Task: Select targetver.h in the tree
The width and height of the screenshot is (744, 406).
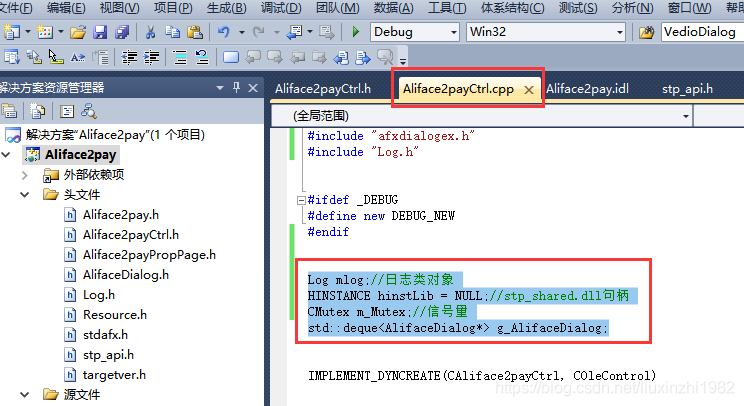Action: pyautogui.click(x=114, y=375)
